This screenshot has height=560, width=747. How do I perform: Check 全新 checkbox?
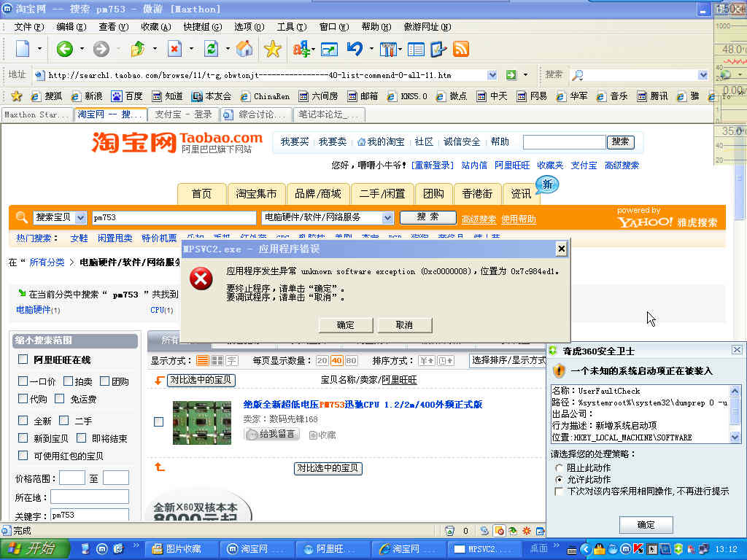pyautogui.click(x=23, y=421)
